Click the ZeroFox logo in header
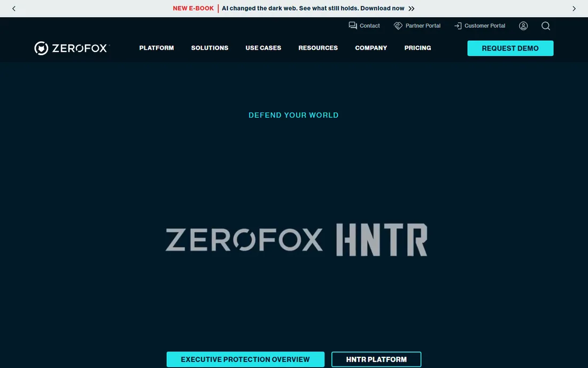 coord(72,48)
